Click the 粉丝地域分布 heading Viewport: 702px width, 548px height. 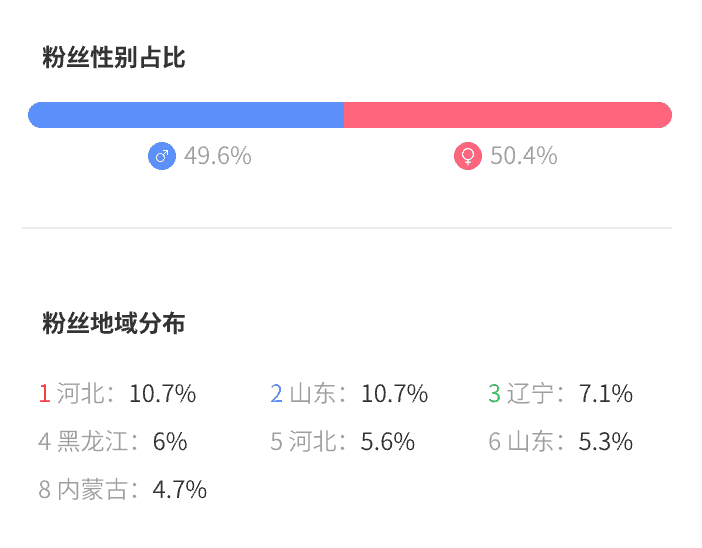pos(114,324)
